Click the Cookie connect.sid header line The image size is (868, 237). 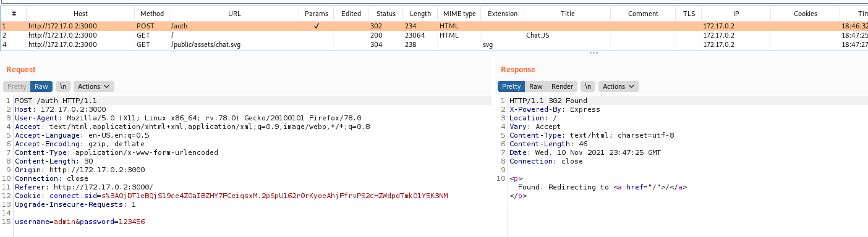pos(231,196)
